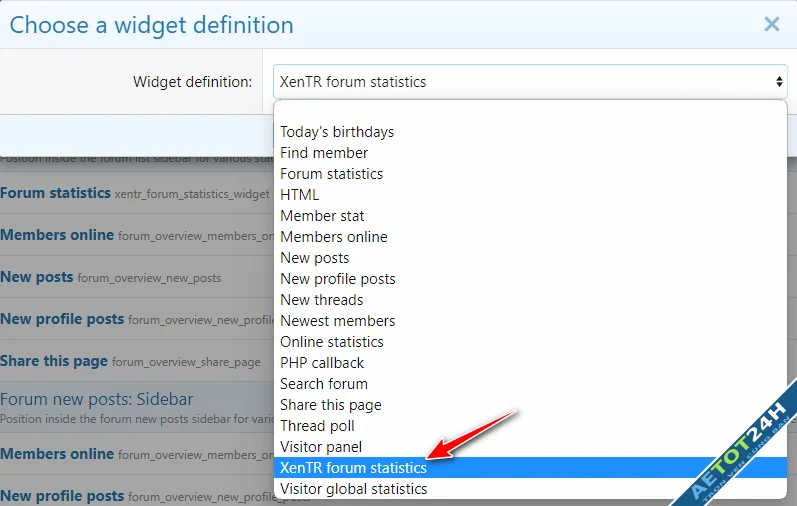The image size is (797, 506).
Task: Select Online statistics option
Action: [x=331, y=342]
